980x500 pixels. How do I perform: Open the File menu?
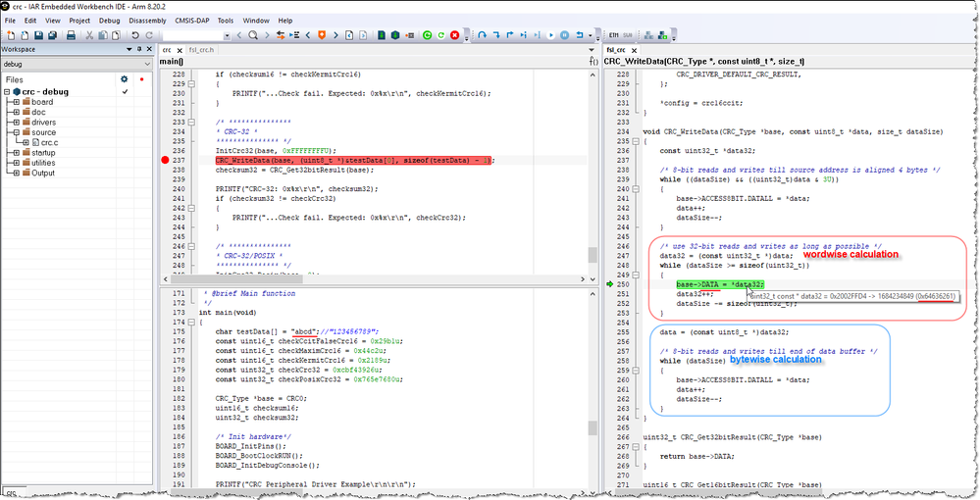(10, 21)
